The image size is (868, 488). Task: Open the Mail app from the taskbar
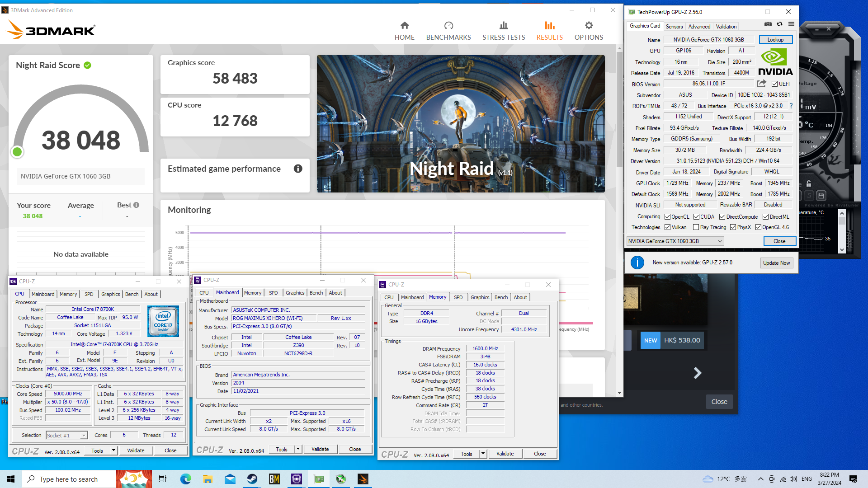click(x=230, y=479)
